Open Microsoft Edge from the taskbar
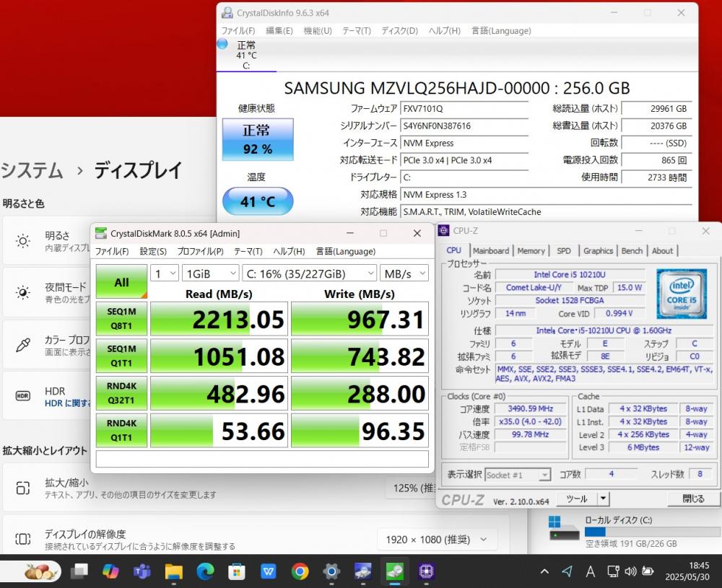Screen dimensions: 722x588 [205, 571]
